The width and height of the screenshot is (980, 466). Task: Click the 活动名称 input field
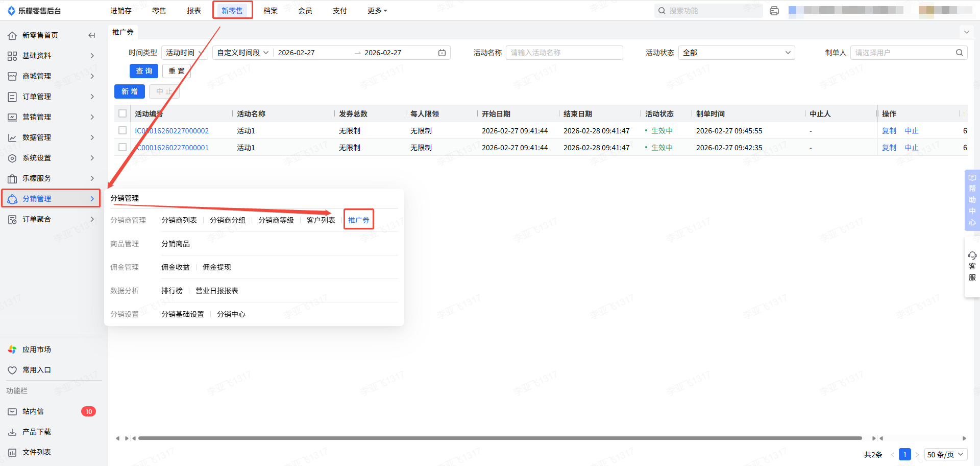click(x=564, y=53)
